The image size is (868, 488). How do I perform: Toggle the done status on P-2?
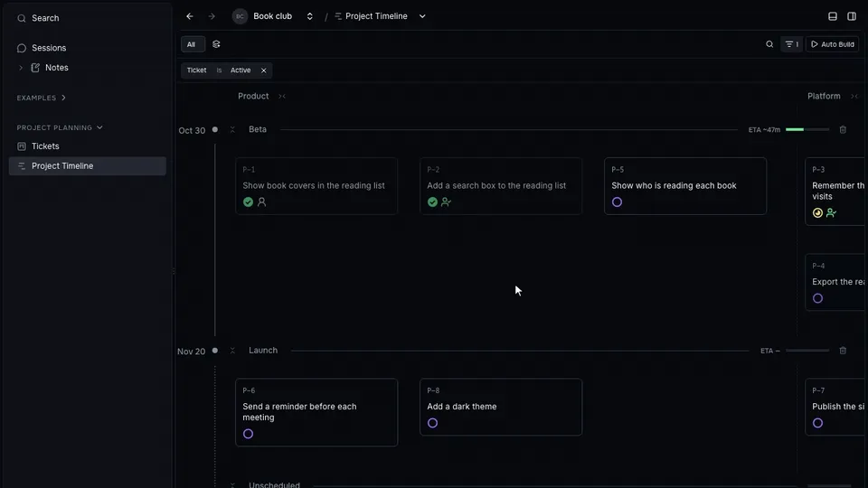point(432,202)
